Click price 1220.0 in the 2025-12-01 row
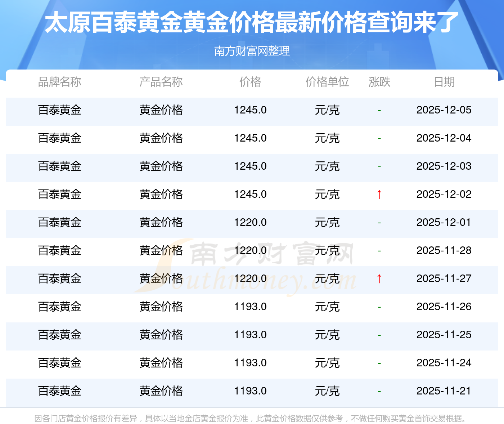 click(x=250, y=223)
